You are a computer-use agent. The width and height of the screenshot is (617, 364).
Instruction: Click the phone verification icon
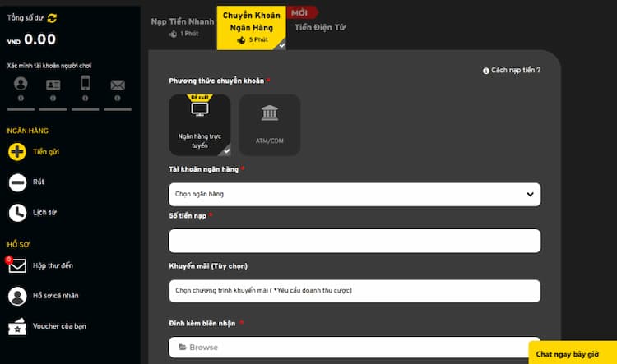point(85,84)
